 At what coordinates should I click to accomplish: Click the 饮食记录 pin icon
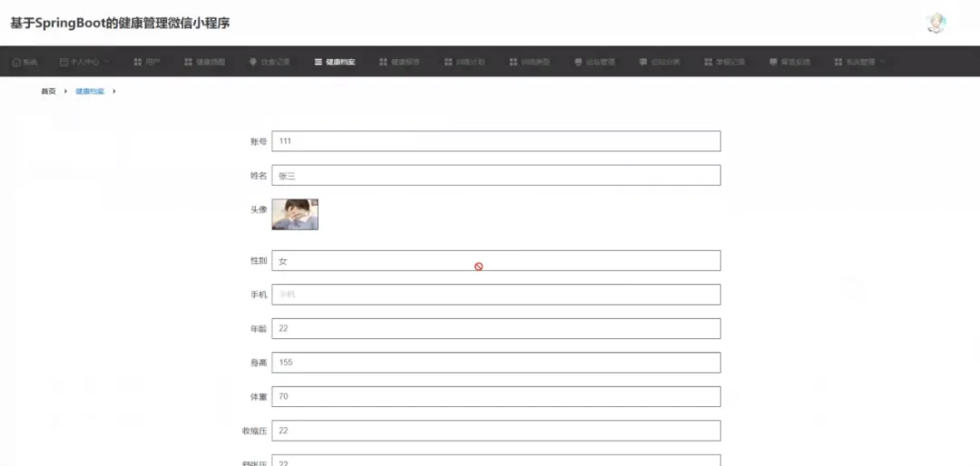point(253,62)
